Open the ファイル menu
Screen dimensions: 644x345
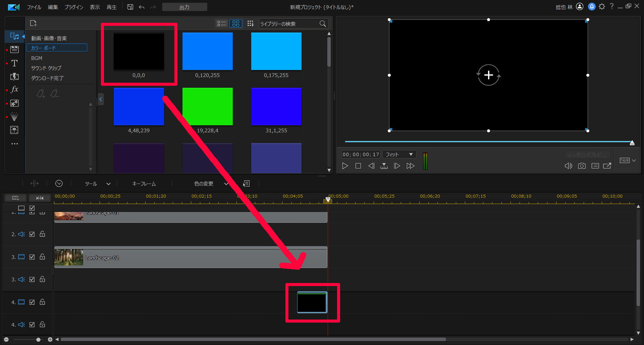tap(34, 7)
